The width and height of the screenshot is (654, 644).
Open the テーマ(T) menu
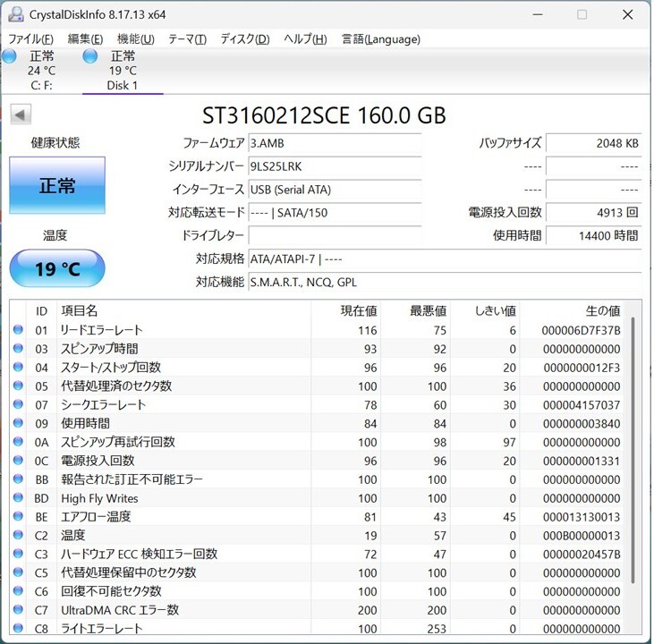point(187,39)
